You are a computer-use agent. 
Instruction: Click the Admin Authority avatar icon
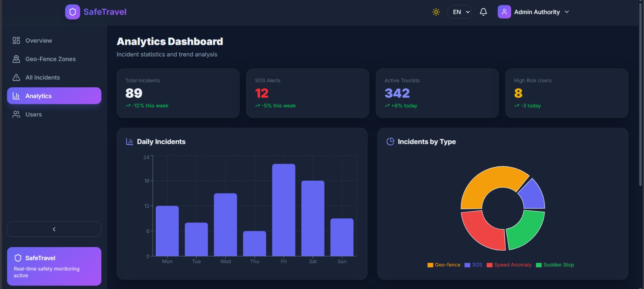[504, 12]
